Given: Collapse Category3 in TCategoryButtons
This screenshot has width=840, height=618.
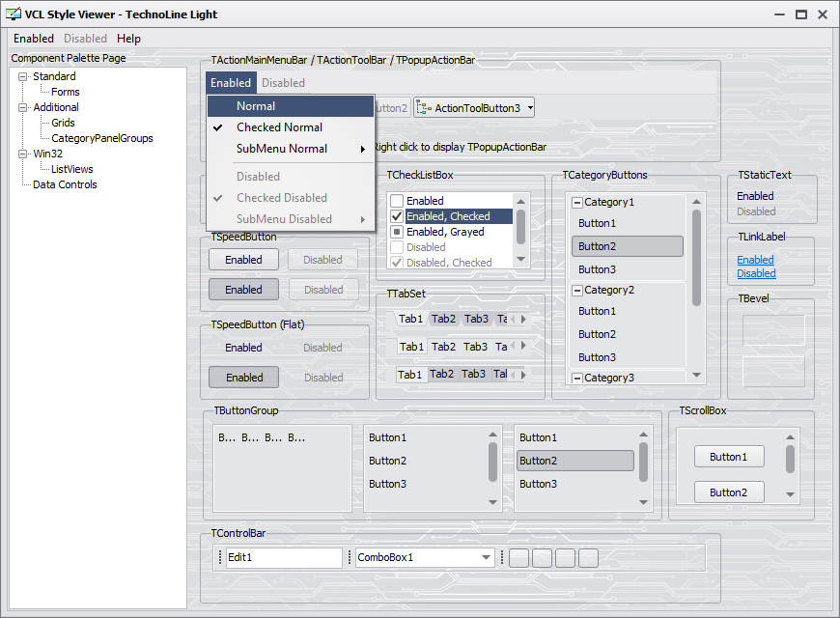Looking at the screenshot, I should [x=577, y=379].
